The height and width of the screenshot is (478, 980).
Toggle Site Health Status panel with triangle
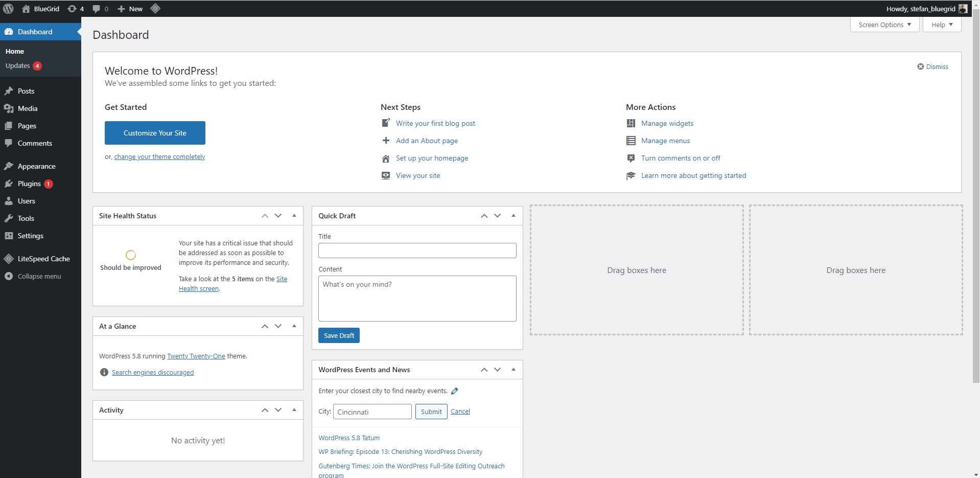pyautogui.click(x=294, y=216)
